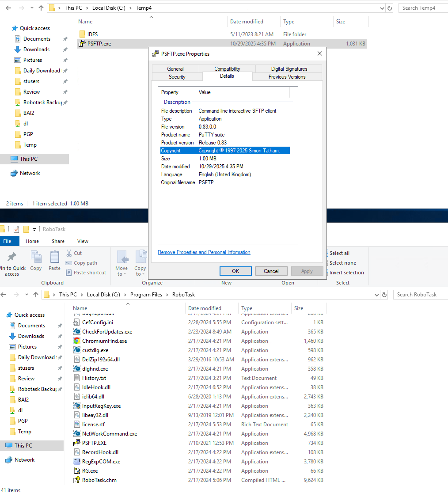Image resolution: width=448 pixels, height=493 pixels.
Task: Click the up arrow in RoboTask navigation bar
Action: click(36, 295)
